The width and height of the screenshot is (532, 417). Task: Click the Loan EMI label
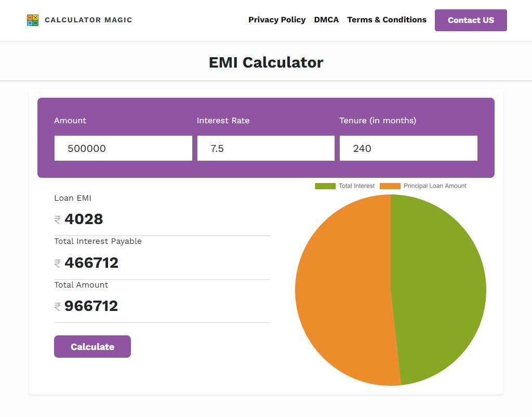tap(73, 198)
